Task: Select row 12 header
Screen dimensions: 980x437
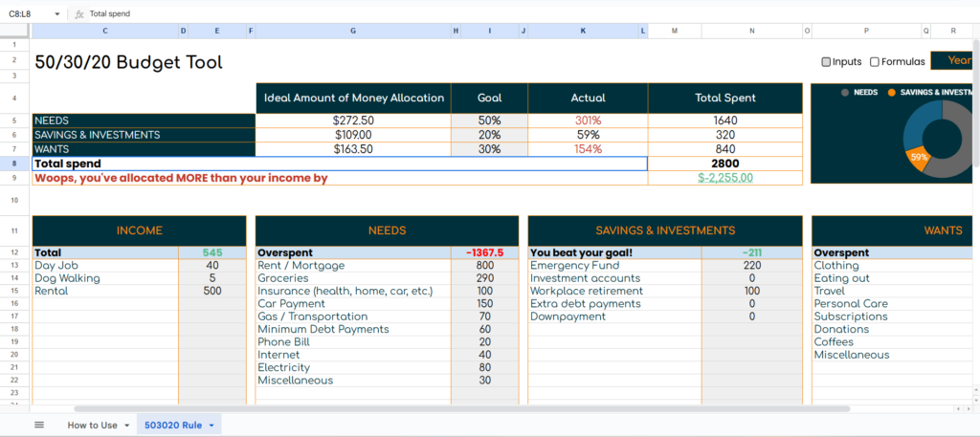Action: 15,252
